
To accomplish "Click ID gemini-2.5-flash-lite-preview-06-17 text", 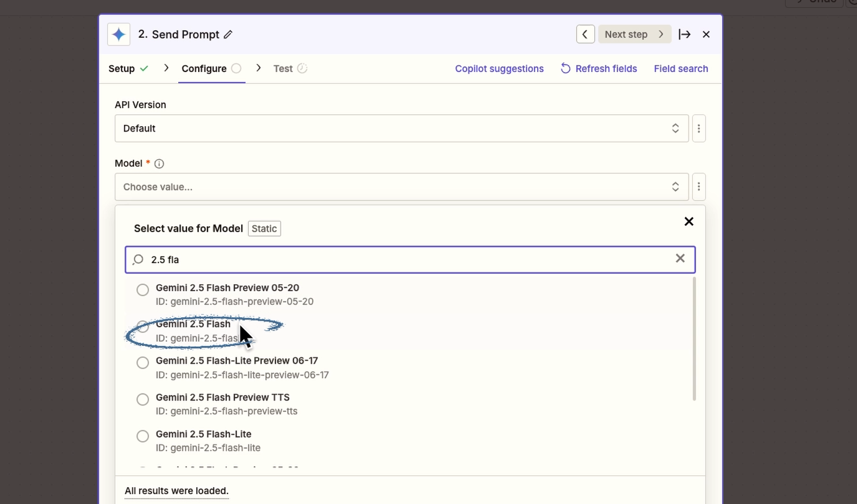I will [x=242, y=375].
